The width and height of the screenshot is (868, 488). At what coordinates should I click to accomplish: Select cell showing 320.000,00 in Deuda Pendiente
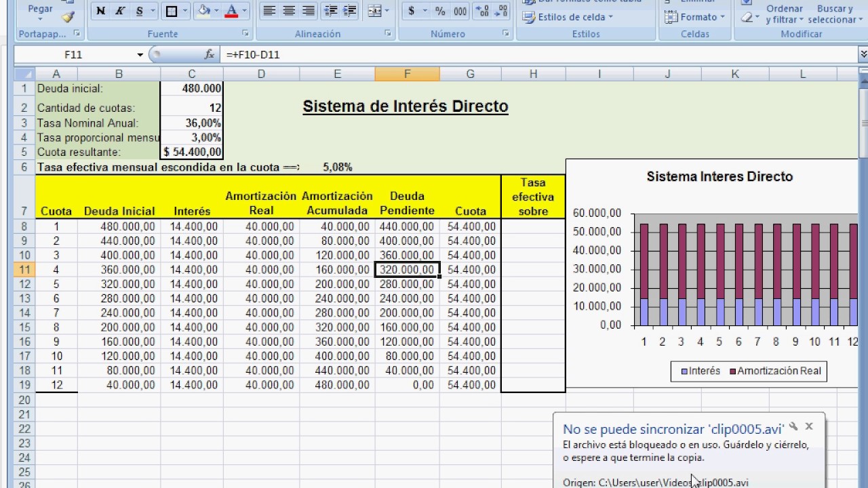coord(407,270)
